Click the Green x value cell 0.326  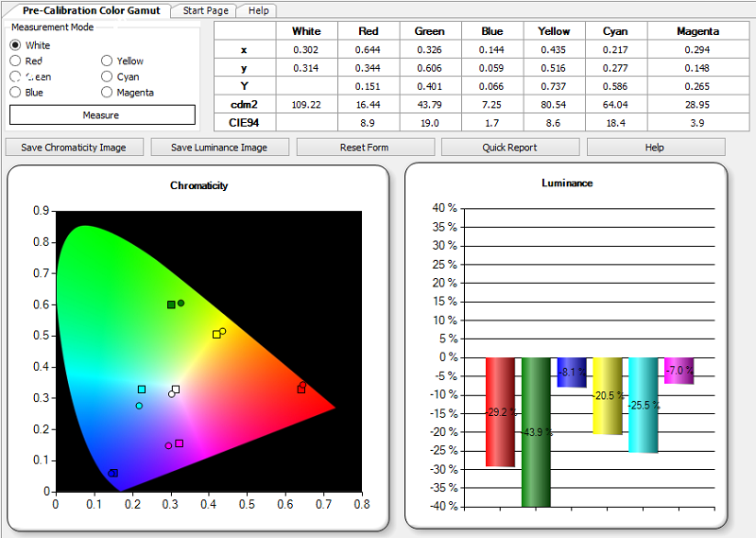coord(430,50)
